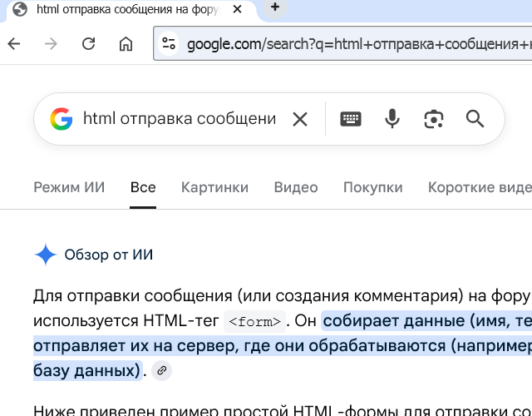Click the globe favicon on the tab
Viewport: 532px width, 416px height.
pos(20,9)
